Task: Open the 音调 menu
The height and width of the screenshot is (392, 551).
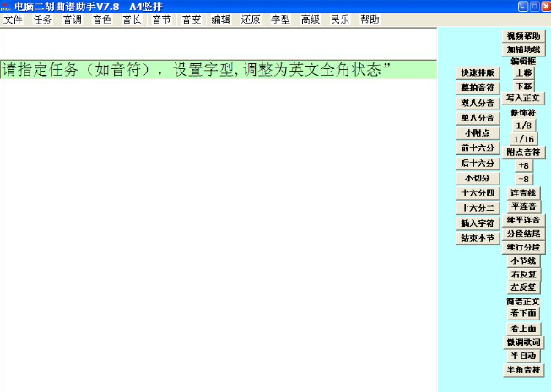Action: point(73,19)
